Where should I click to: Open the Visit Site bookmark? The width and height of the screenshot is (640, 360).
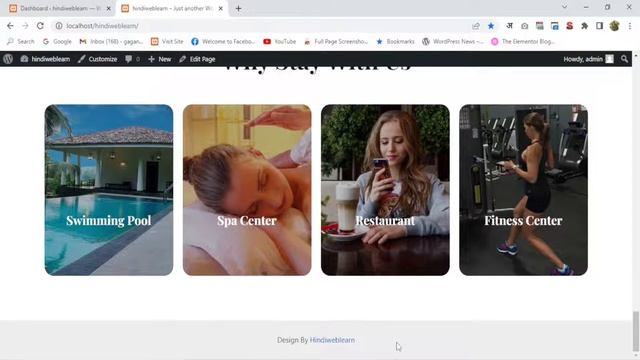[x=167, y=41]
